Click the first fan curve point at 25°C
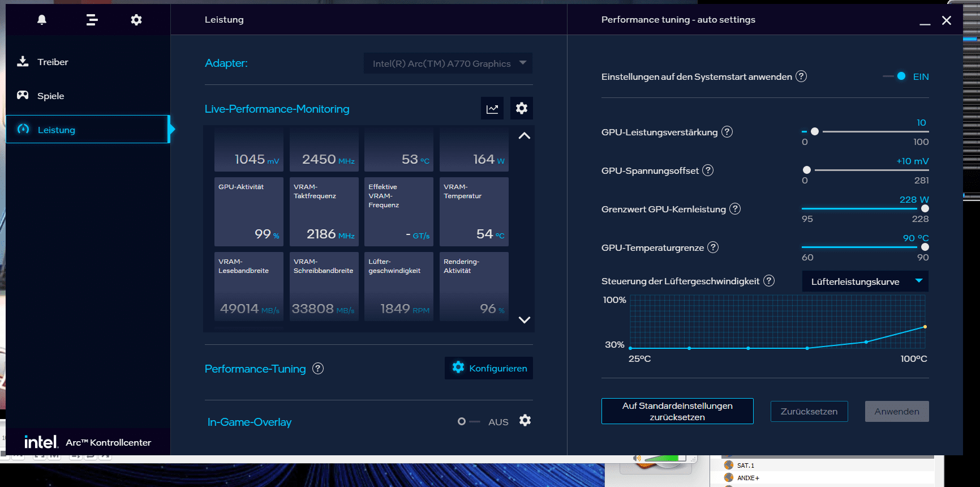 630,348
